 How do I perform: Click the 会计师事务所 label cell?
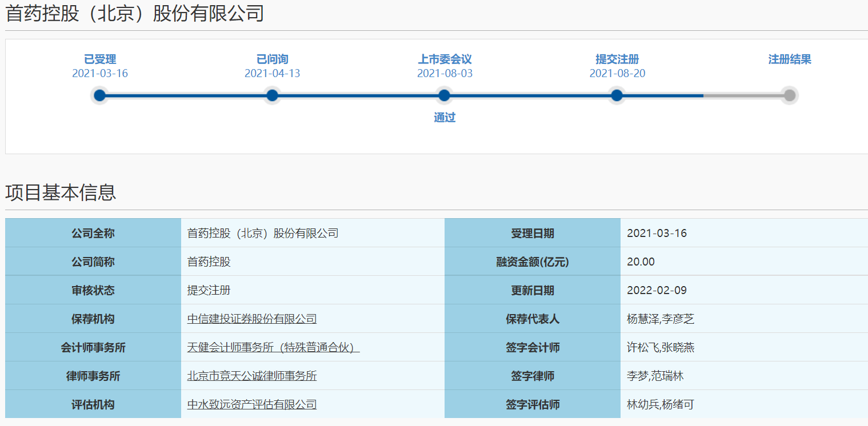93,347
